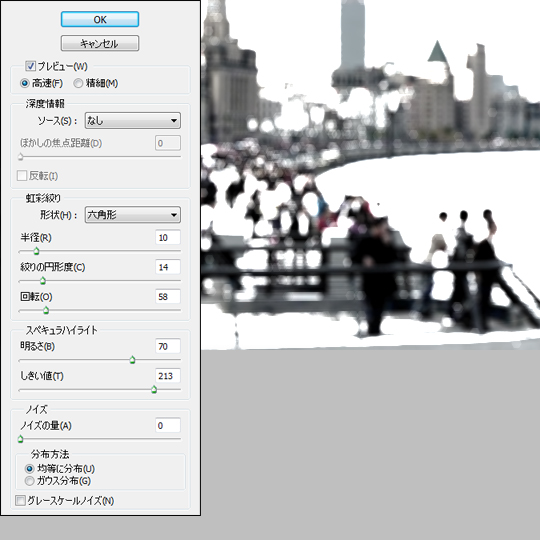Click the 半径(R) value field
This screenshot has height=540, width=540.
(x=168, y=238)
